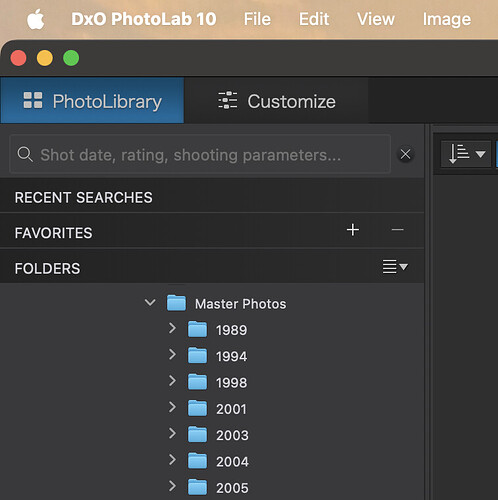Open the View menu

376,19
